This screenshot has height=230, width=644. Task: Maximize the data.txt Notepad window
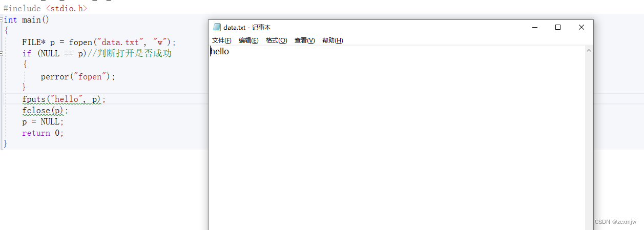558,28
